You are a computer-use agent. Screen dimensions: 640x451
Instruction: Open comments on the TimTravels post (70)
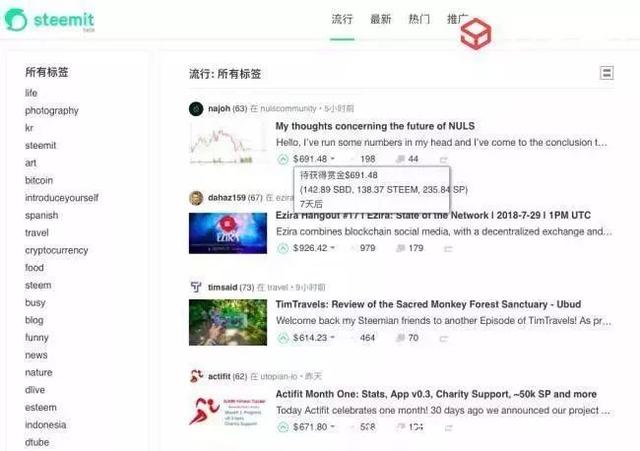coord(407,338)
